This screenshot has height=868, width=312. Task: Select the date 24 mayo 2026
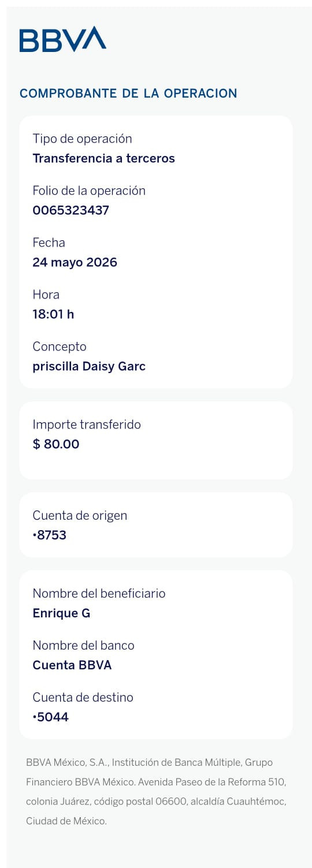point(75,262)
